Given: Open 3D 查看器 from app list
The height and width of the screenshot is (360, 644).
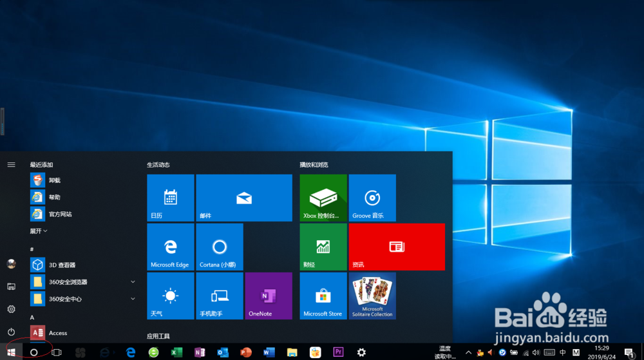Looking at the screenshot, I should click(82, 265).
